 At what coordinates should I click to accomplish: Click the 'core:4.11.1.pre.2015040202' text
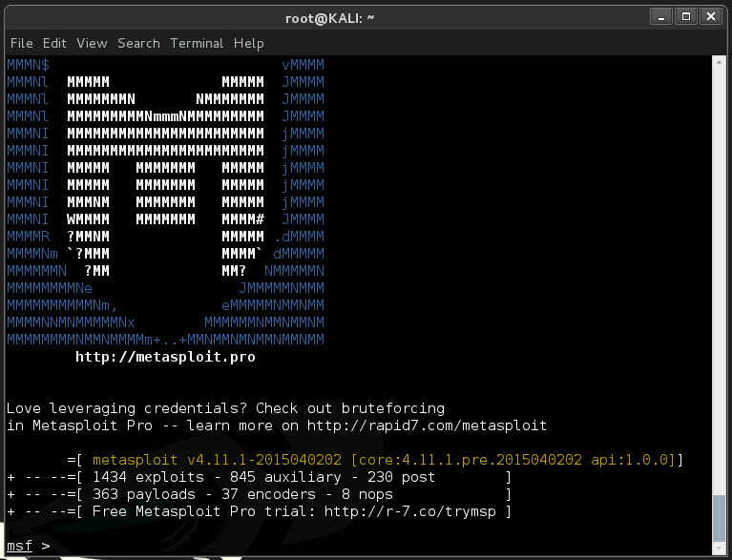[x=469, y=460]
